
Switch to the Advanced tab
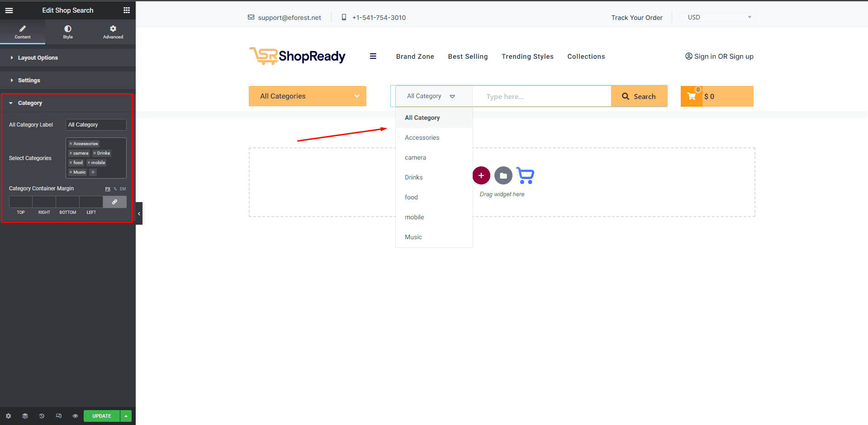point(113,32)
